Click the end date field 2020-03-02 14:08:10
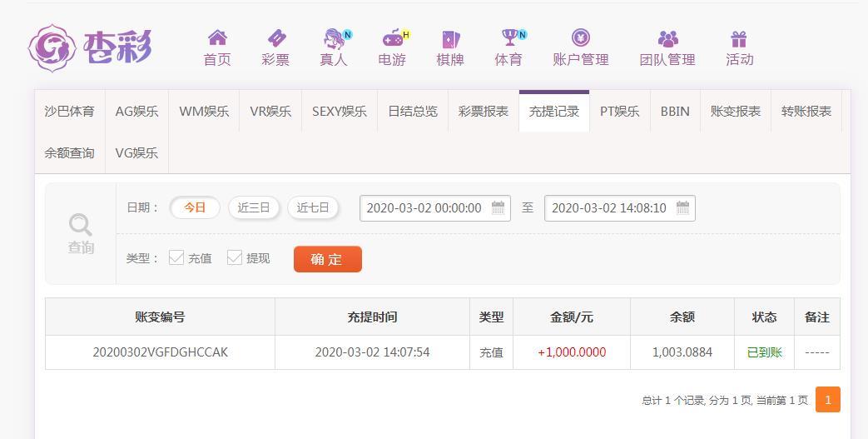 [620, 208]
